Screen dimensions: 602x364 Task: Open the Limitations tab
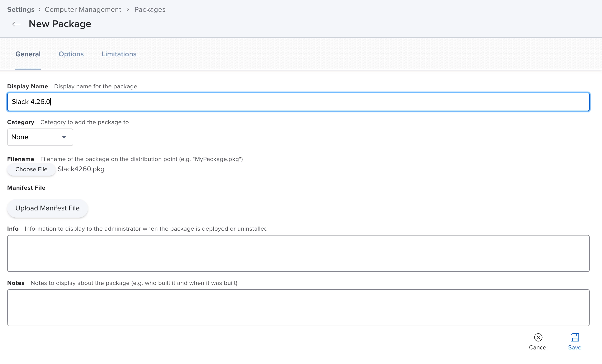(x=119, y=54)
